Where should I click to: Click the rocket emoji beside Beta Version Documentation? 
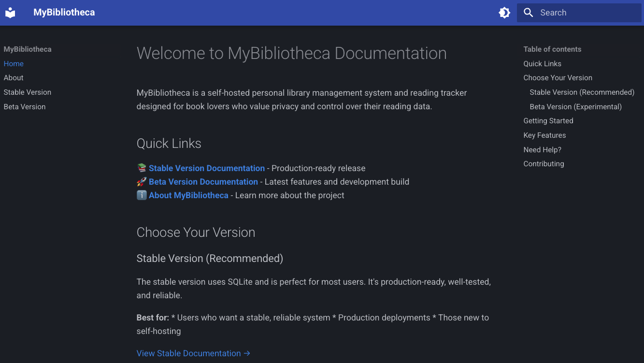[x=141, y=181]
